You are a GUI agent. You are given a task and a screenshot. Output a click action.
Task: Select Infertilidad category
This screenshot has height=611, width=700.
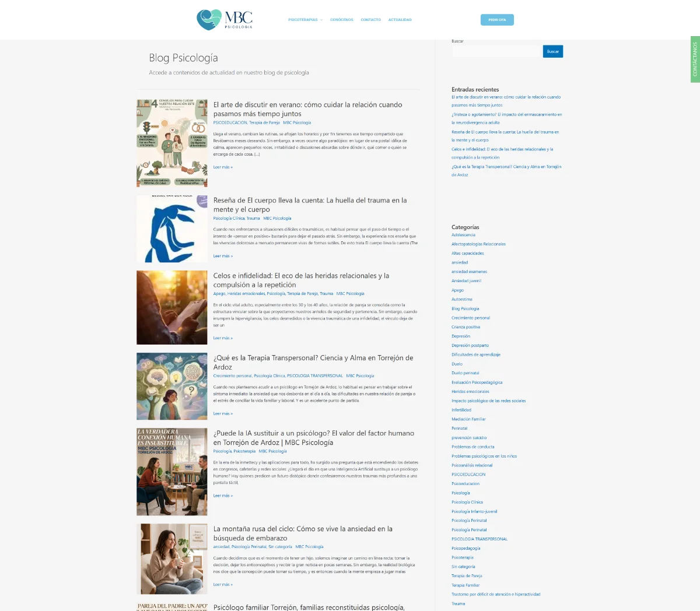click(461, 410)
